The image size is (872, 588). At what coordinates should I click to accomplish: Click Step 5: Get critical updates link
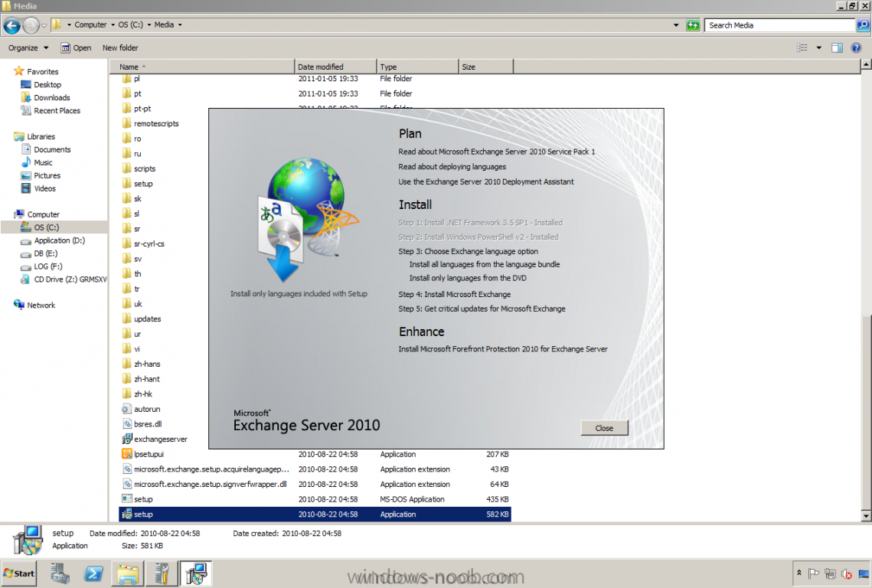tap(482, 309)
